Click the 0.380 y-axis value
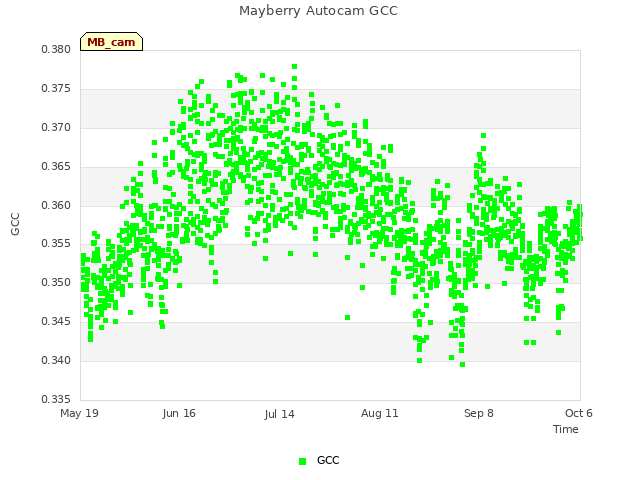Viewport: 640px width, 480px height. click(x=56, y=49)
